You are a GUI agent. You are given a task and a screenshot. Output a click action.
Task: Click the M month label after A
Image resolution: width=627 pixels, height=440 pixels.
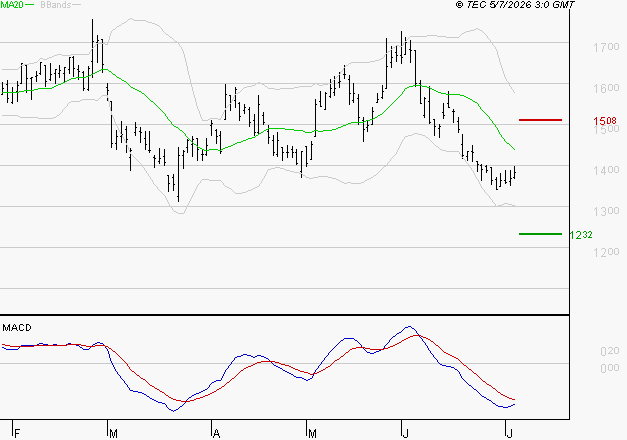312,433
